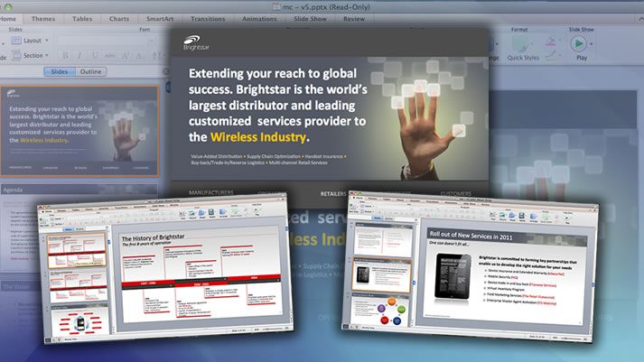Open the Review ribbon tab
The height and width of the screenshot is (362, 644).
354,19
